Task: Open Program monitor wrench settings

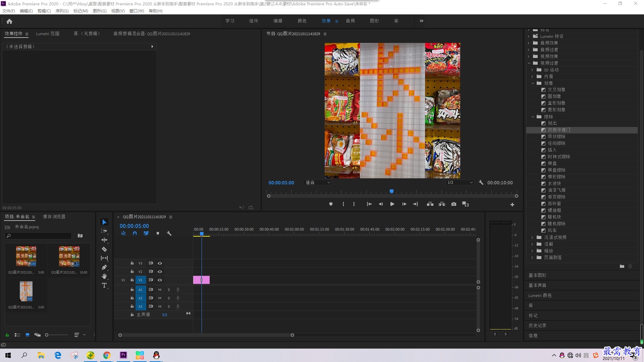Action: (x=481, y=183)
